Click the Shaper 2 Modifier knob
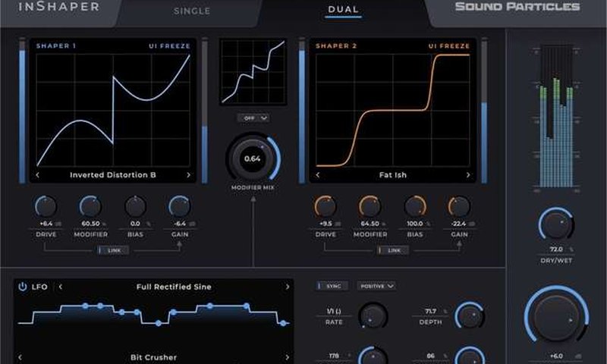The width and height of the screenshot is (607, 364). point(370,206)
